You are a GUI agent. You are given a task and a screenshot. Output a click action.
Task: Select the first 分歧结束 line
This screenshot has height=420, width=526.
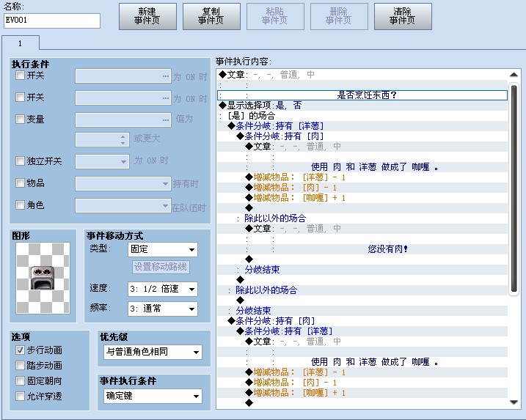(x=362, y=270)
